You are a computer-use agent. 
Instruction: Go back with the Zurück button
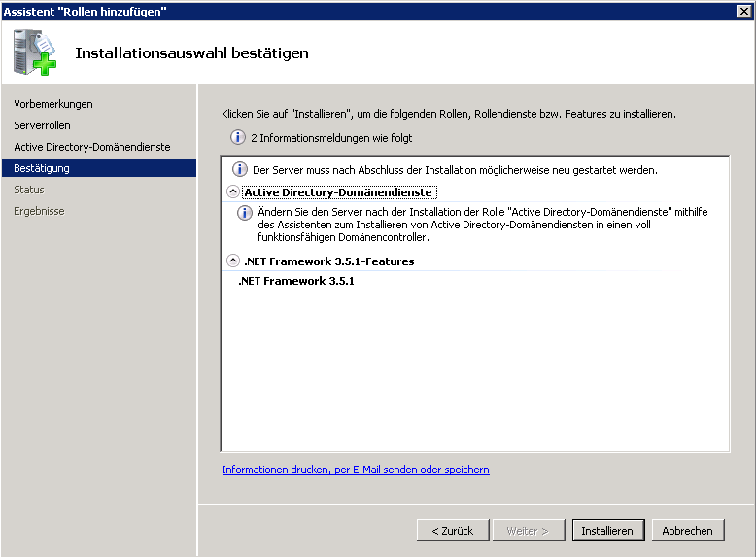click(x=453, y=531)
